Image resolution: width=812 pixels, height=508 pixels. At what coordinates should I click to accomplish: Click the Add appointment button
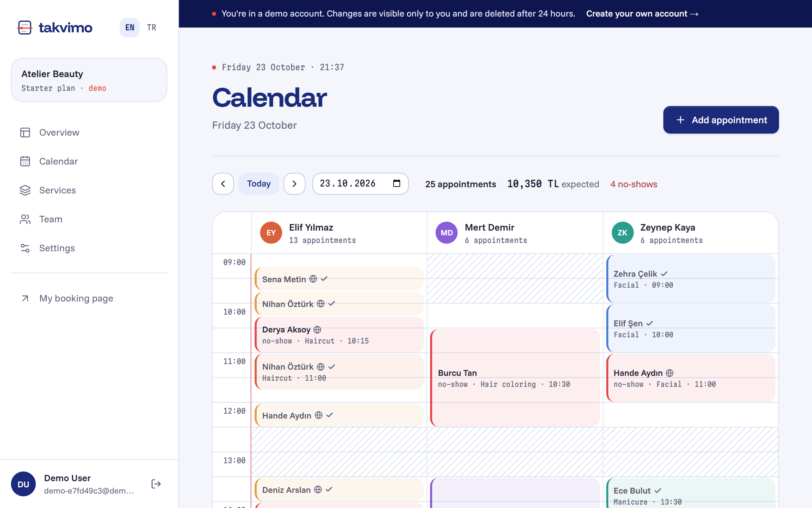(721, 120)
